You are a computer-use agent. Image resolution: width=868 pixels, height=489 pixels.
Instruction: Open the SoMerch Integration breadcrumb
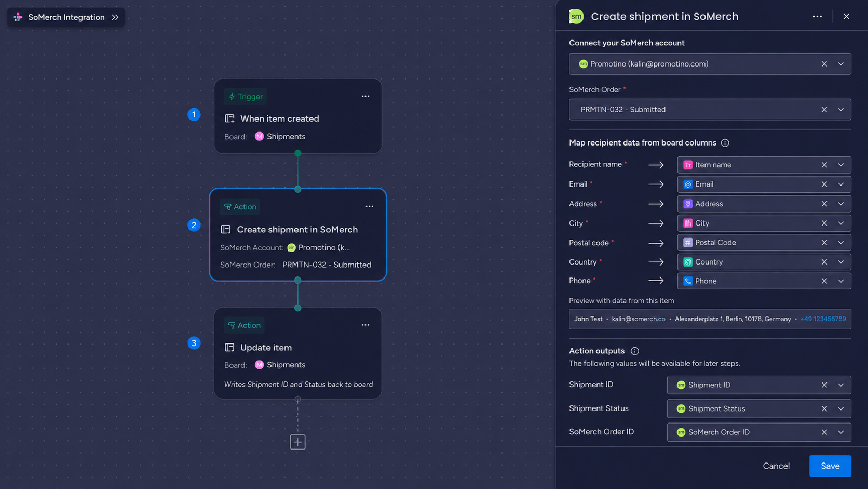tap(66, 17)
